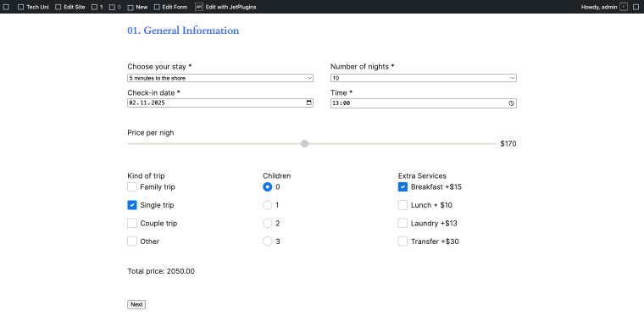Viewport: 644px width, 322px height.
Task: Open Edit with JetPlugins menu
Action: [x=225, y=7]
